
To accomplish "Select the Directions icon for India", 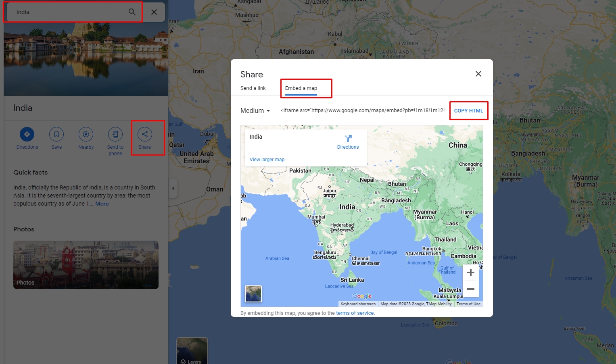I will tap(27, 134).
